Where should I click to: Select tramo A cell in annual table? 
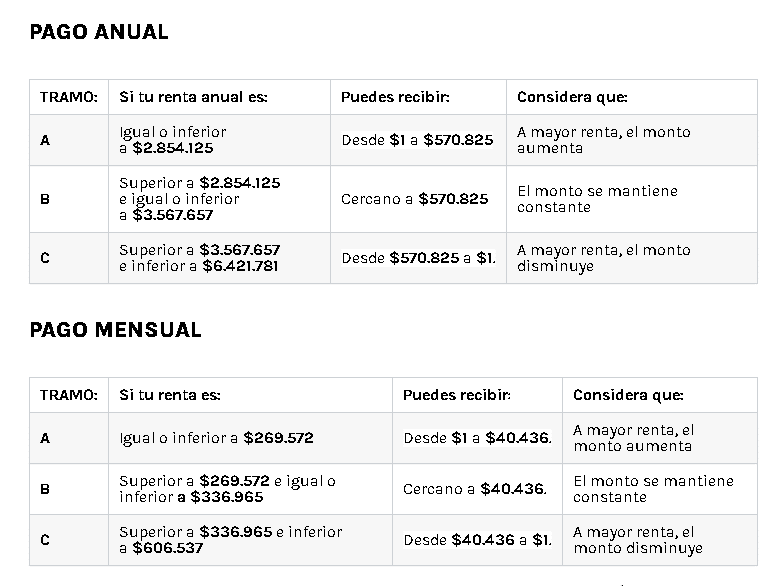45,140
